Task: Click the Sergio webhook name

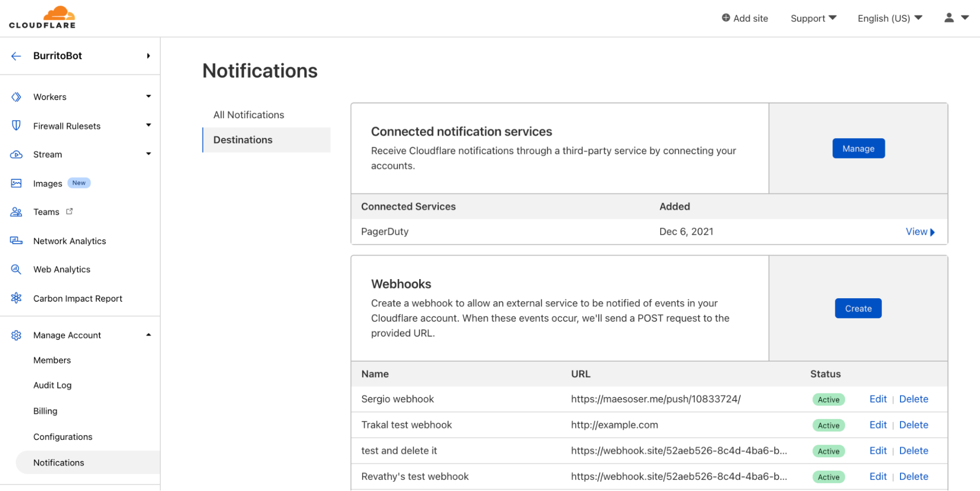Action: pos(398,399)
